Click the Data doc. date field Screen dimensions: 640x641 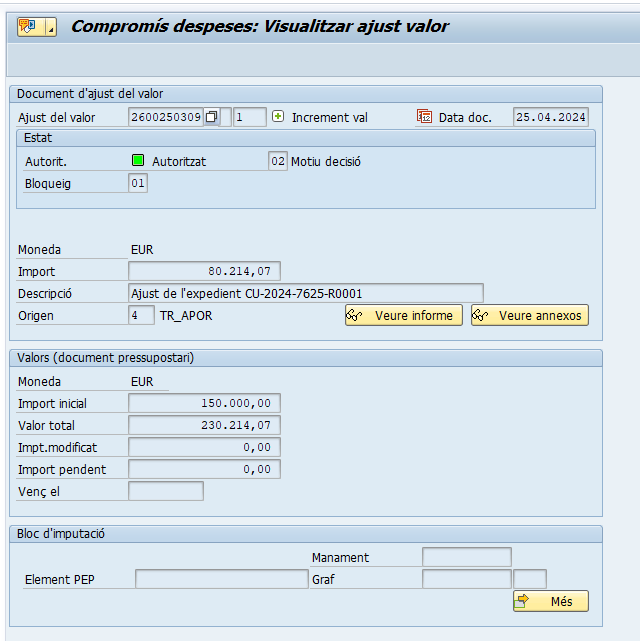(550, 117)
